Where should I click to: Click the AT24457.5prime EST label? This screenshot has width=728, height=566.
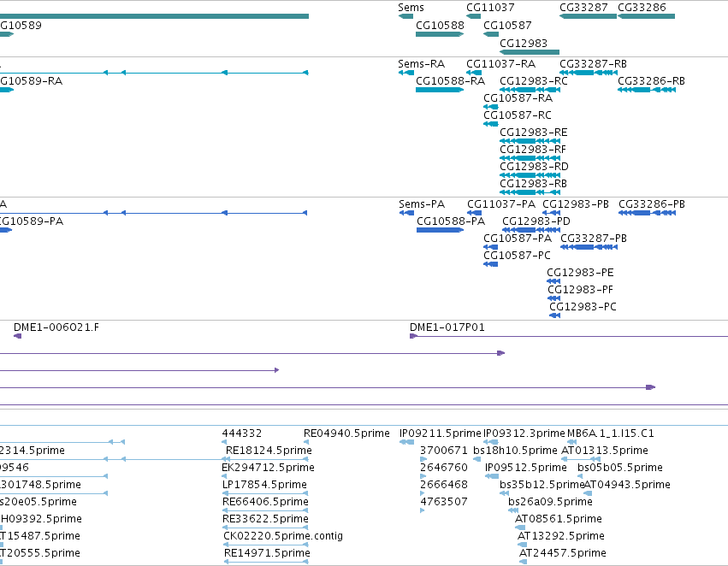563,553
